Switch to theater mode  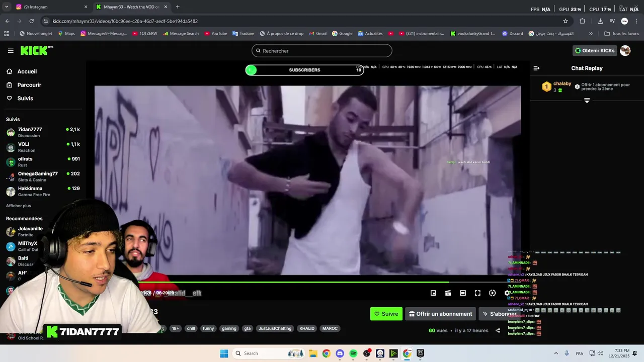coord(463,293)
